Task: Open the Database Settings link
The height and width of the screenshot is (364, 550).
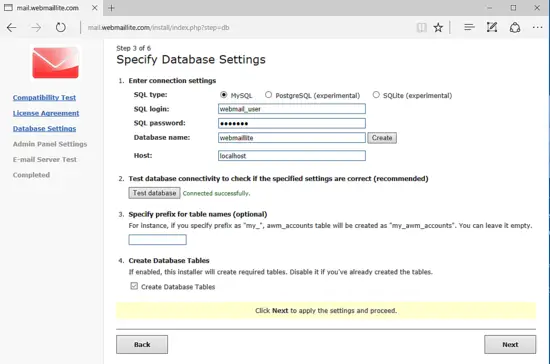Action: pos(44,128)
